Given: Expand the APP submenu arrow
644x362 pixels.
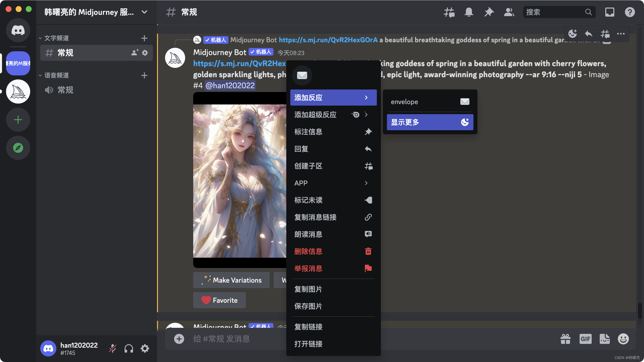Looking at the screenshot, I should pos(367,183).
